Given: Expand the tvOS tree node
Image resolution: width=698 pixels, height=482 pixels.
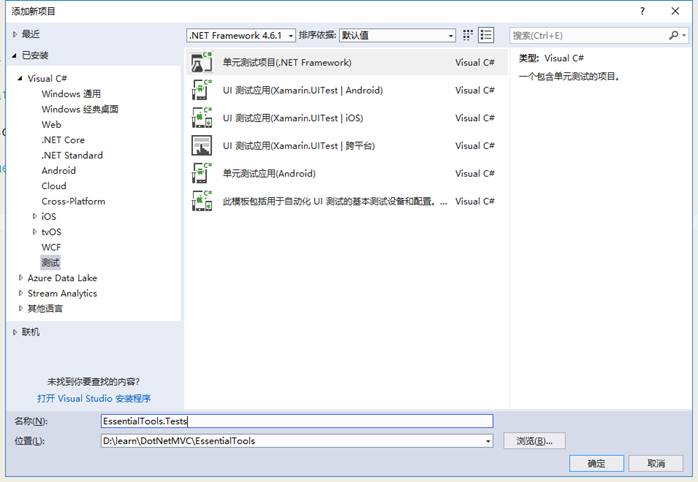Looking at the screenshot, I should click(x=35, y=231).
